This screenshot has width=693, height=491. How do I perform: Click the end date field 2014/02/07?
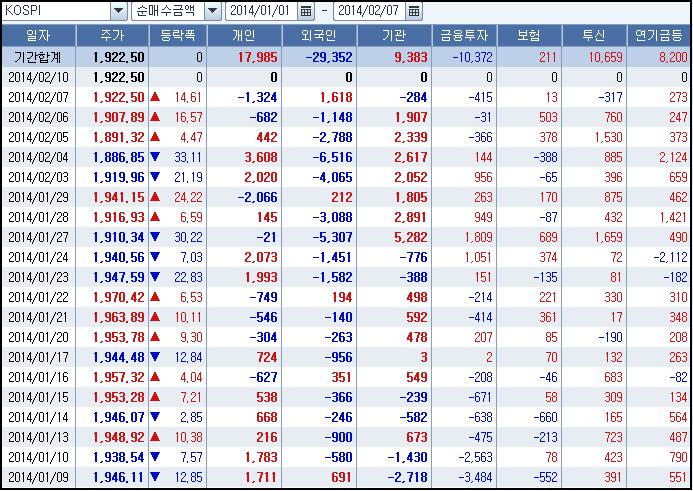click(x=369, y=11)
